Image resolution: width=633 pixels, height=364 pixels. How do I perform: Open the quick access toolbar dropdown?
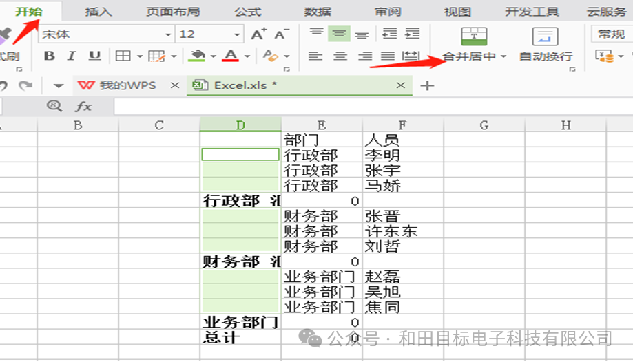59,86
